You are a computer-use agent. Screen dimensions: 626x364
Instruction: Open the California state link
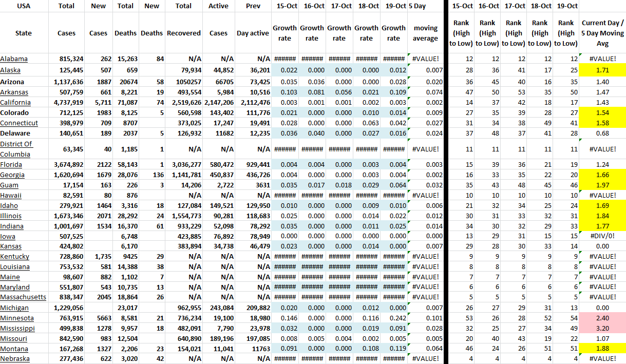click(x=15, y=102)
